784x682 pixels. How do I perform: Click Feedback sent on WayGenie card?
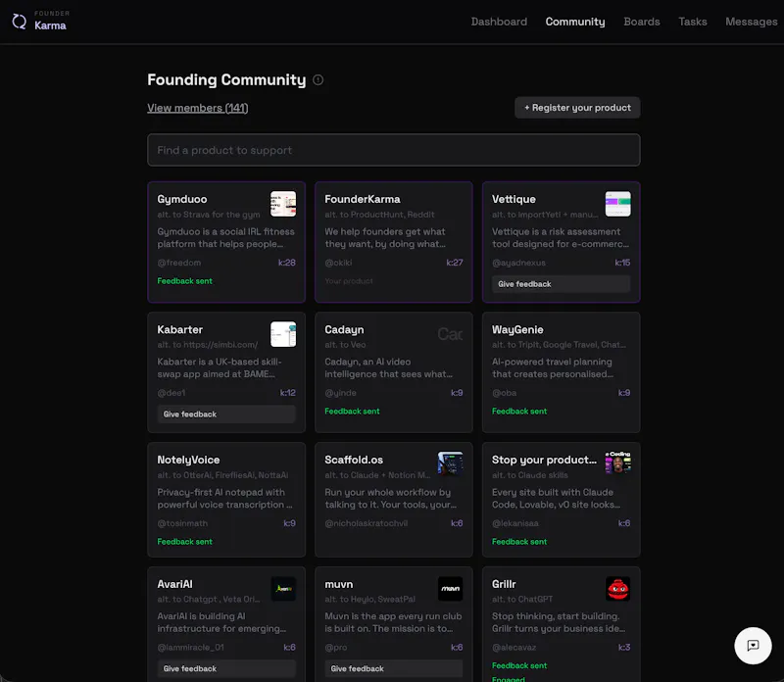tap(519, 411)
